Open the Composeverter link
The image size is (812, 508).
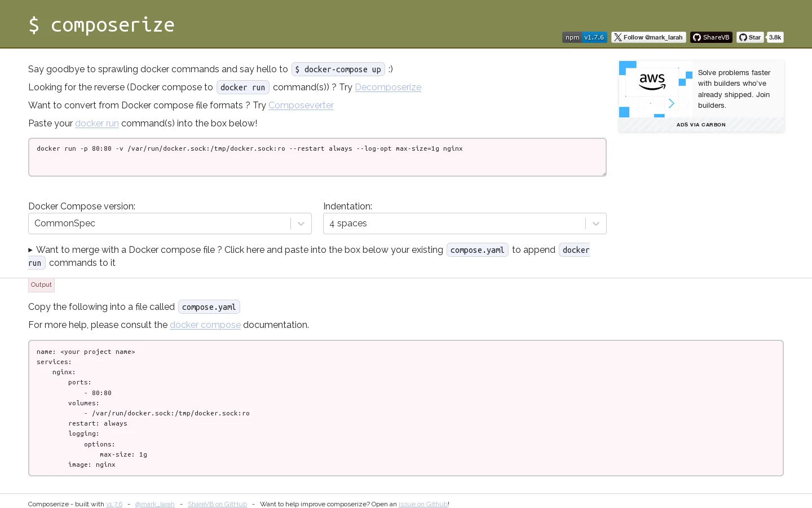pos(301,105)
